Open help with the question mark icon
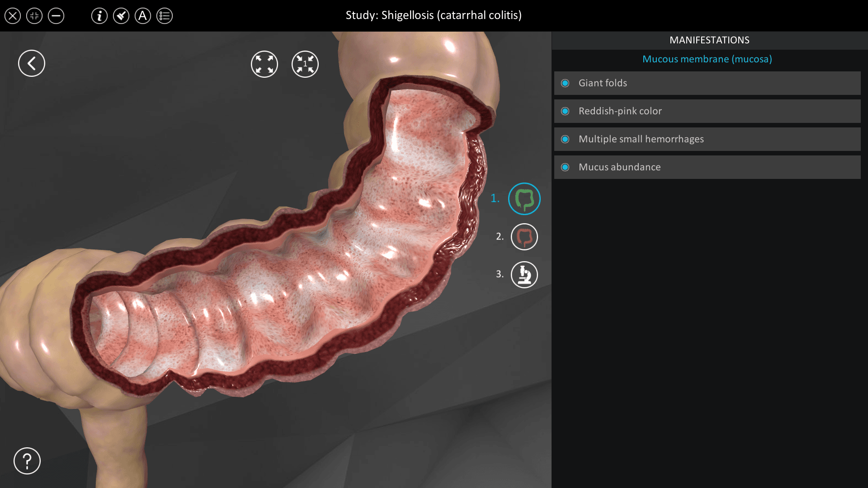Screen dimensions: 868x488 27,461
